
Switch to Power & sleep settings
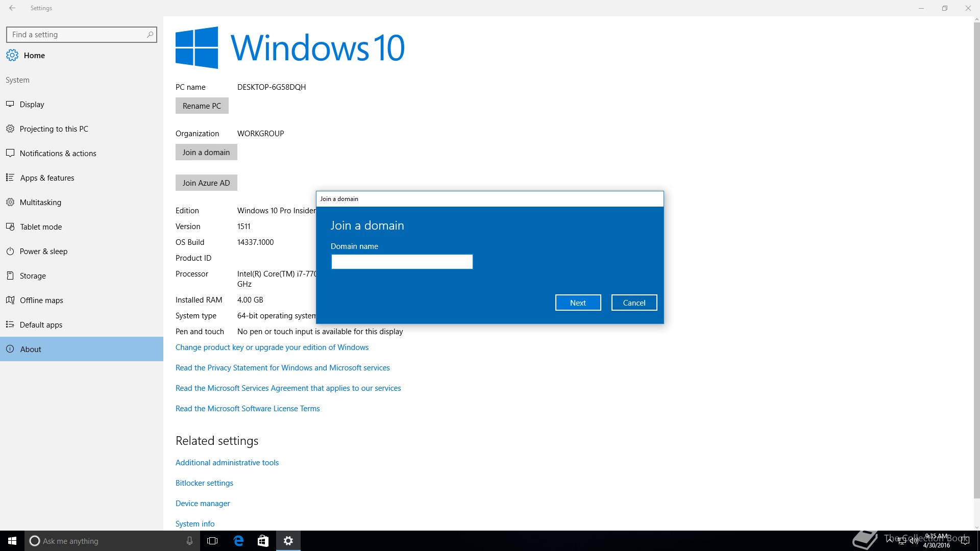click(x=82, y=251)
